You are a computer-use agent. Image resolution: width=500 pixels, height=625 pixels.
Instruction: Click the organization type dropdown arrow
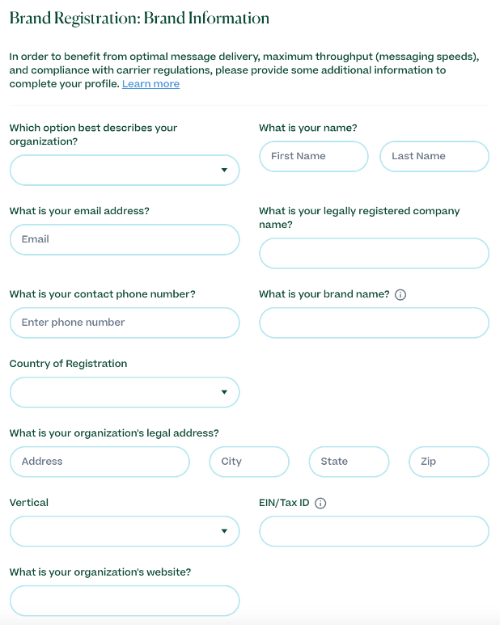pos(224,170)
